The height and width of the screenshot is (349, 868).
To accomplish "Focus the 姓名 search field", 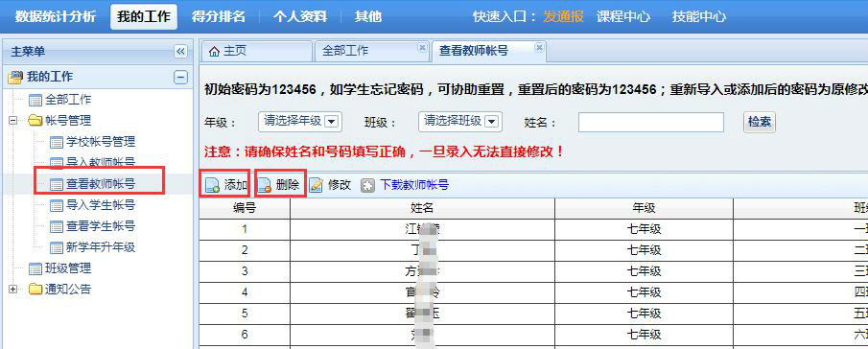I will click(x=651, y=122).
